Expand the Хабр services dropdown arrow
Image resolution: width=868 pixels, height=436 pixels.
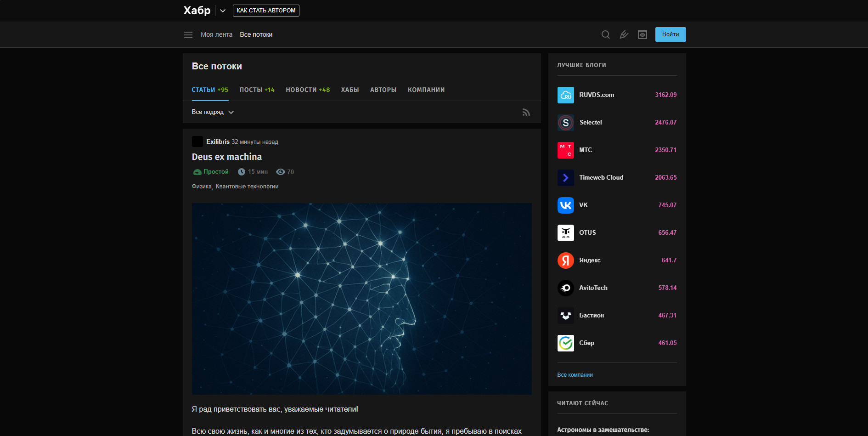tap(223, 11)
